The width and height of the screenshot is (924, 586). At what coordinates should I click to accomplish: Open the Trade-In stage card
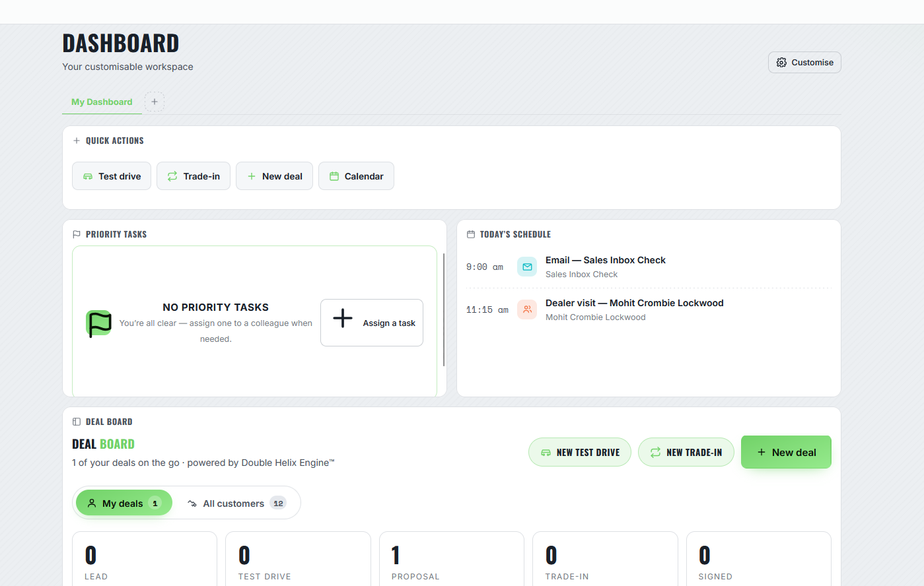click(x=605, y=558)
